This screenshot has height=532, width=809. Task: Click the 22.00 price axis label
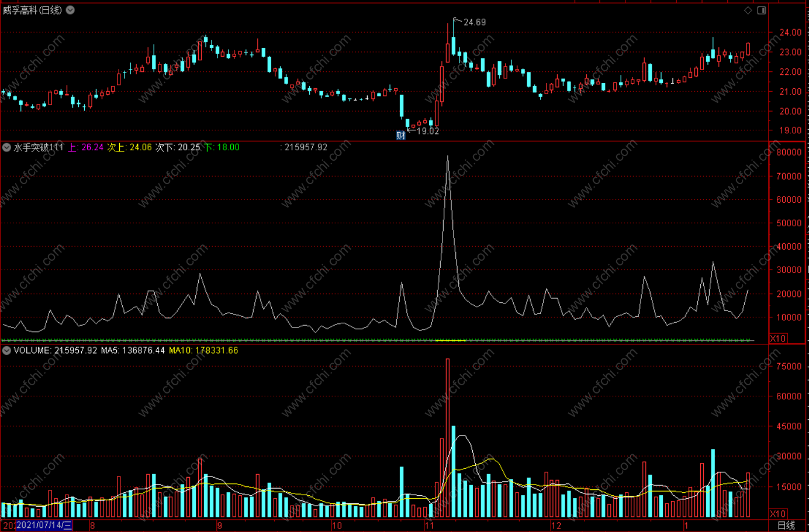click(x=790, y=72)
